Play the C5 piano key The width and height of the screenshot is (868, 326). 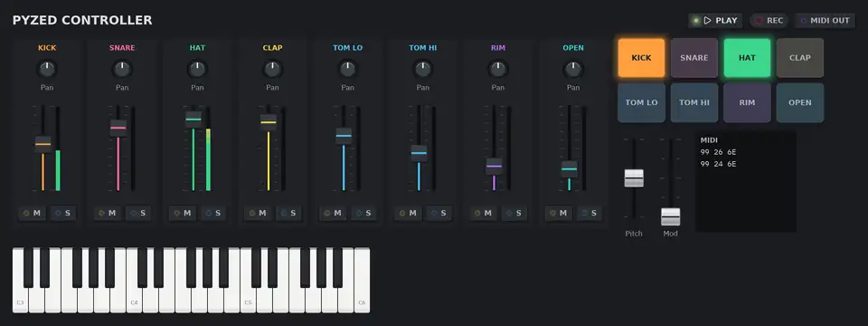coord(248,300)
